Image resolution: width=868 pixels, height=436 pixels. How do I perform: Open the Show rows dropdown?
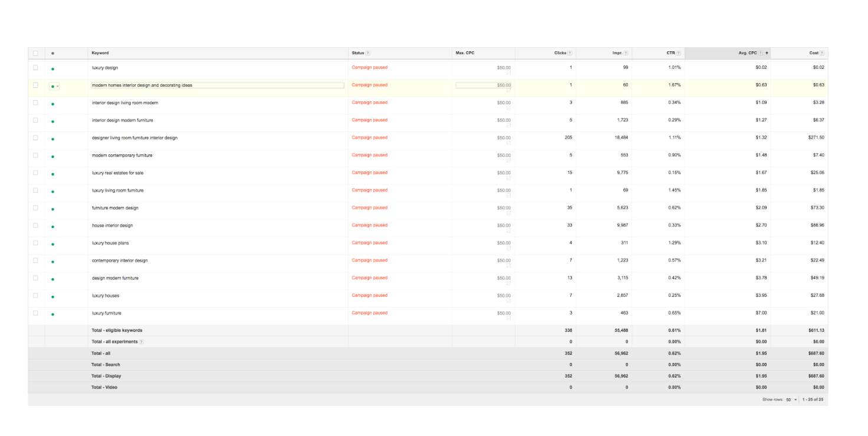pos(790,399)
